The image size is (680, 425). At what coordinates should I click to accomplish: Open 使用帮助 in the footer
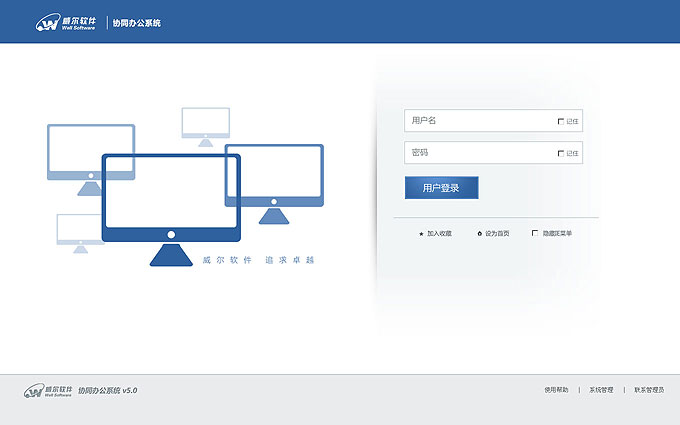click(556, 390)
